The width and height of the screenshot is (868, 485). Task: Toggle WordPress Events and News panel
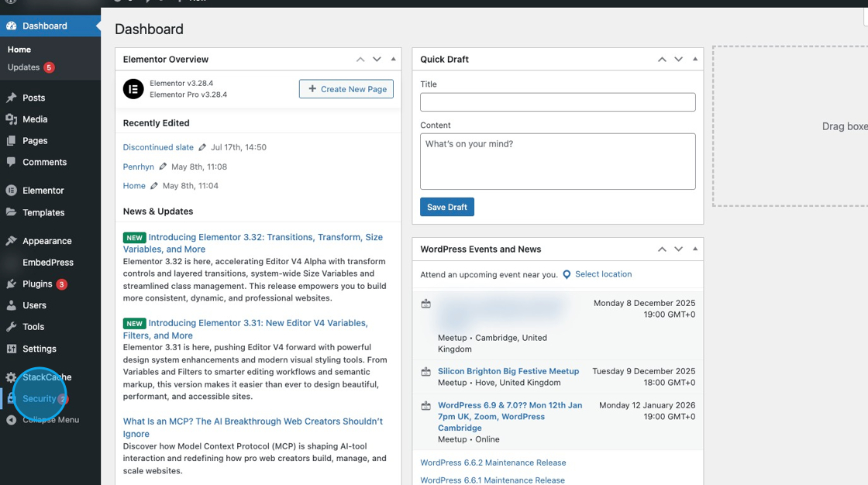click(695, 249)
